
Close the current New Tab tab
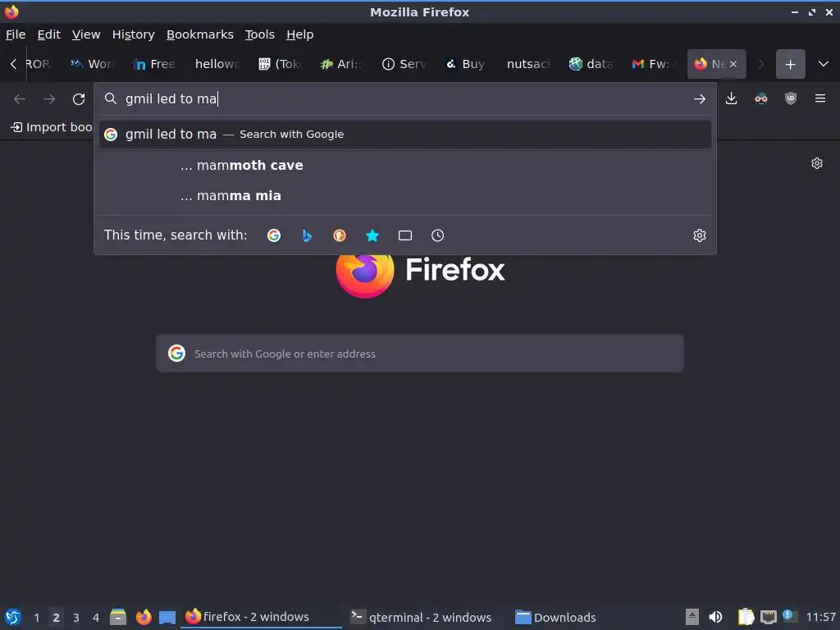(733, 64)
